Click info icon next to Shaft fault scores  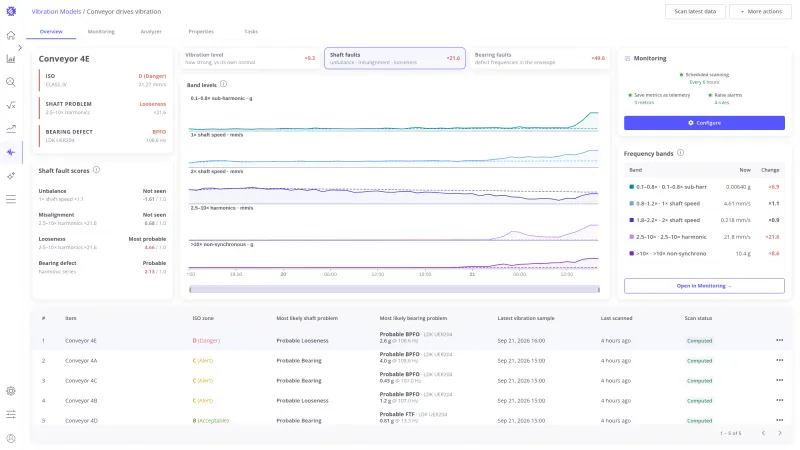coord(96,170)
